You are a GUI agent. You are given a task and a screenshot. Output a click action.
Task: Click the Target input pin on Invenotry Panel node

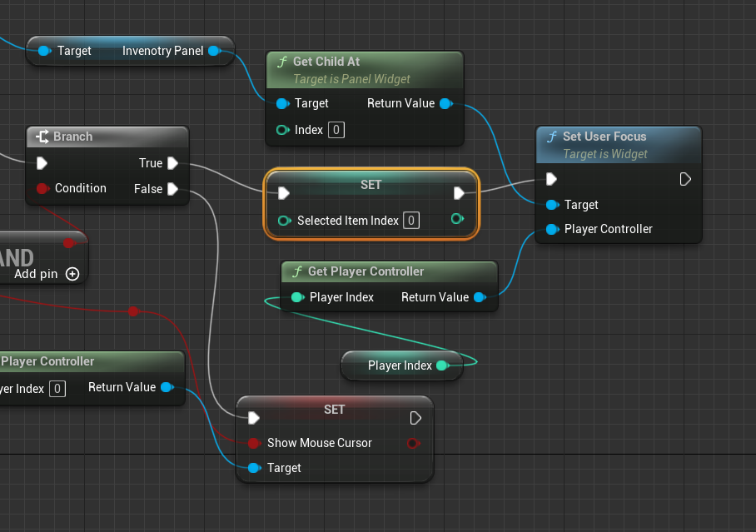44,51
